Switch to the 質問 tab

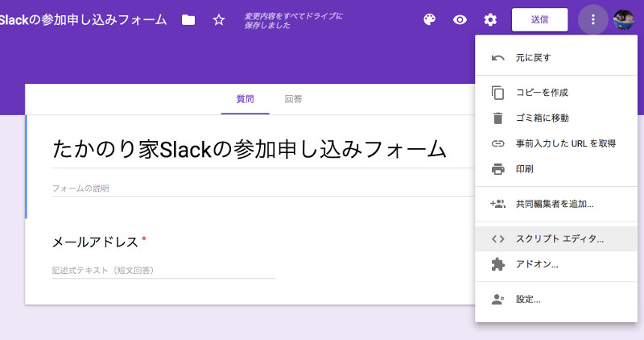[x=246, y=99]
